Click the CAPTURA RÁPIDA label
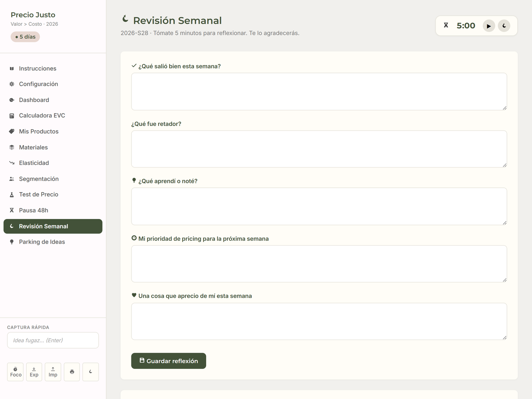The image size is (532, 399). click(28, 327)
